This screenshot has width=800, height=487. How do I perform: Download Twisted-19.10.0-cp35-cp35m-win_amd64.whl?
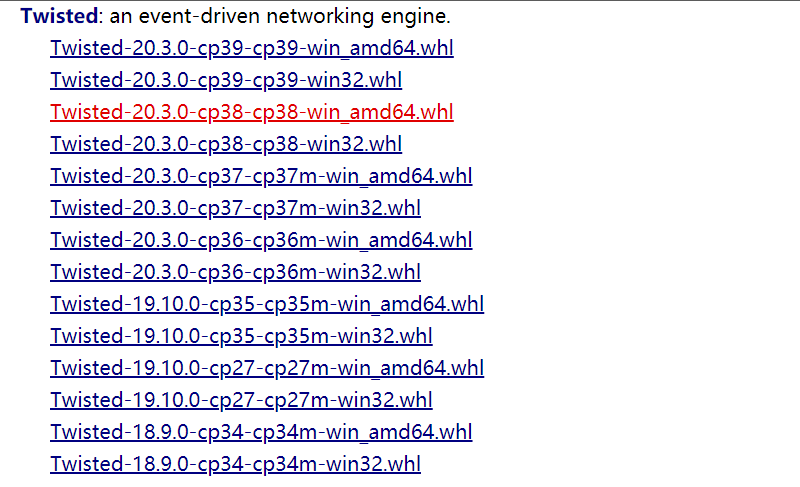(267, 304)
